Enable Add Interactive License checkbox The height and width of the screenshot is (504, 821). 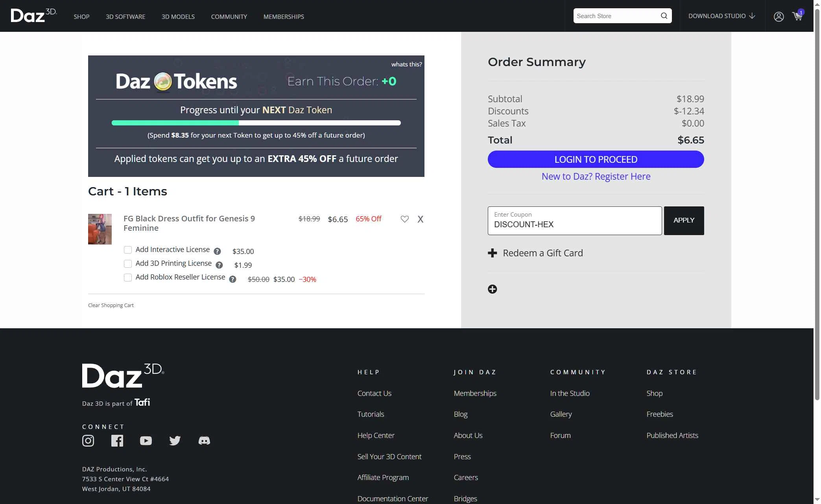pyautogui.click(x=128, y=250)
